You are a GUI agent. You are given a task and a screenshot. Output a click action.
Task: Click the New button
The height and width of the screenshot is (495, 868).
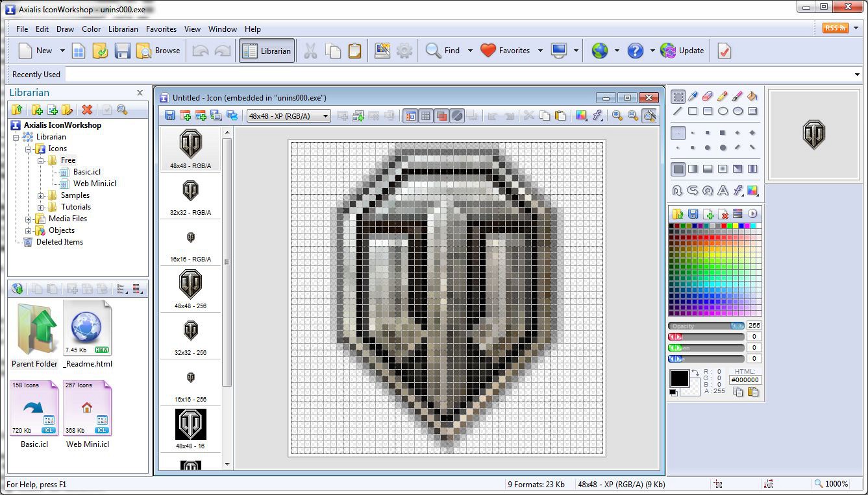36,51
